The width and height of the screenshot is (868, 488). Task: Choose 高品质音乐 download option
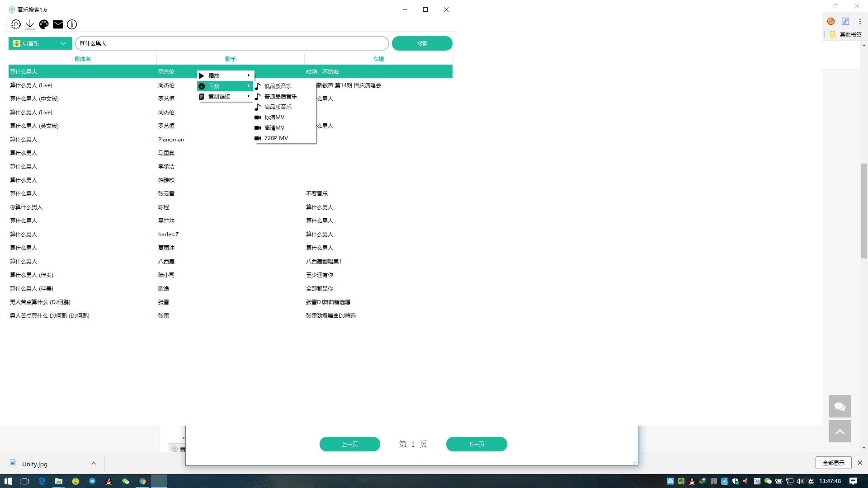[x=278, y=107]
